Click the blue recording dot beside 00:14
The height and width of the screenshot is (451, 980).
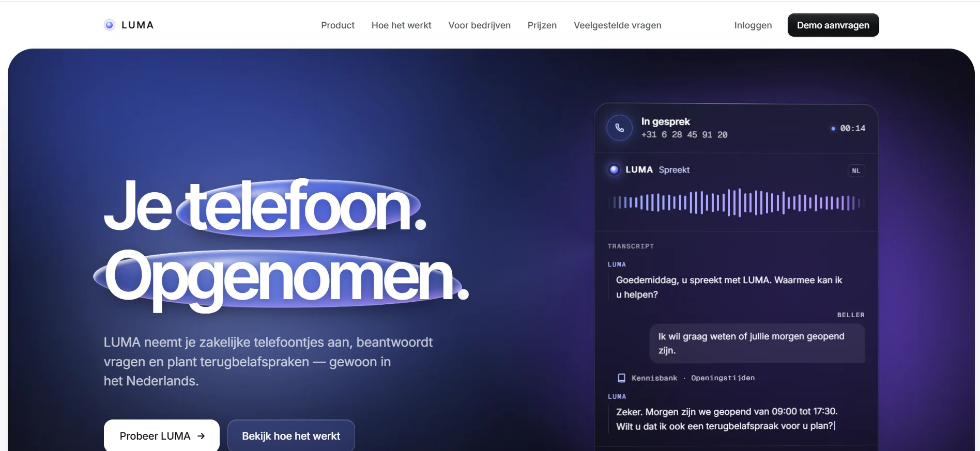[x=833, y=128]
